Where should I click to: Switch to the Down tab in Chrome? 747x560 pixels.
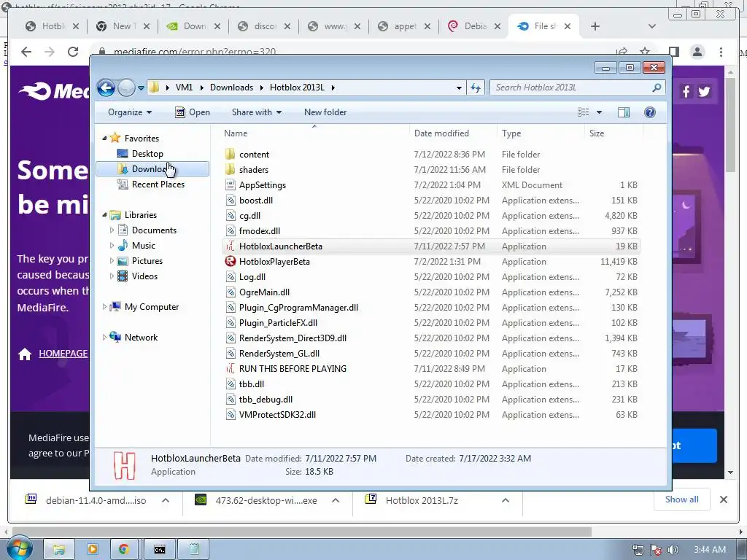(194, 26)
